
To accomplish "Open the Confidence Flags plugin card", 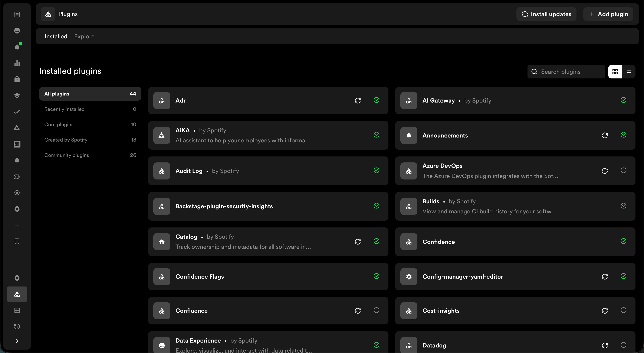I will click(x=268, y=277).
